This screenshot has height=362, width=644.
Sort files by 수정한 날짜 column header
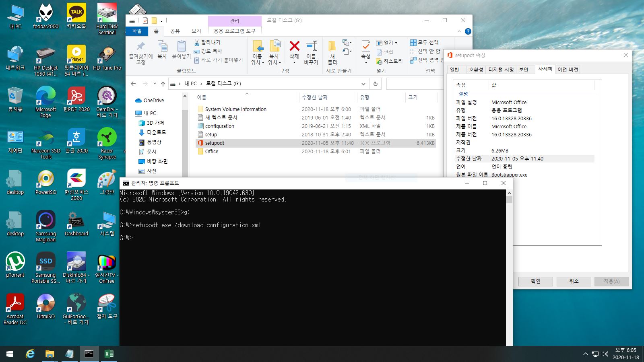coord(328,97)
